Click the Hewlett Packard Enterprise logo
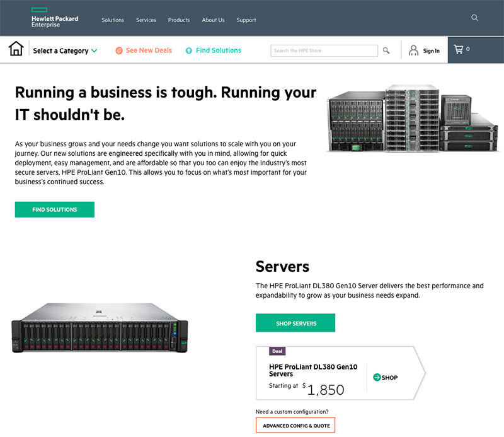 pyautogui.click(x=55, y=18)
